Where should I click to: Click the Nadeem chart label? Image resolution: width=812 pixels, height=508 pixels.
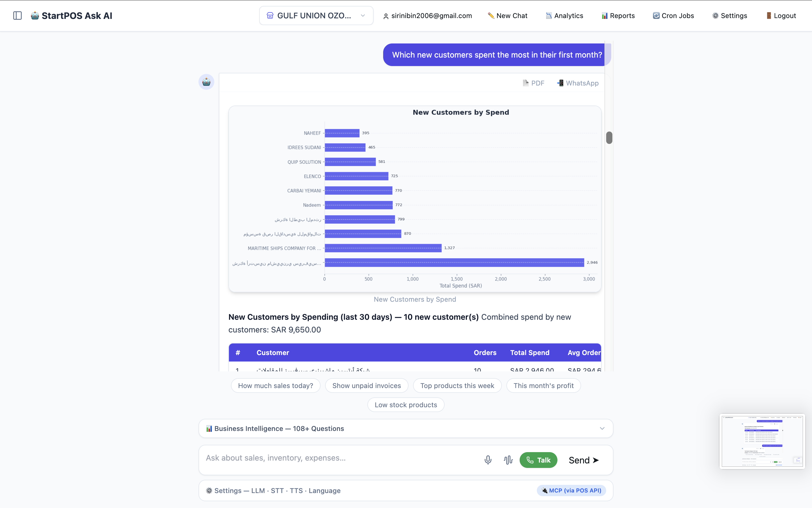coord(312,205)
